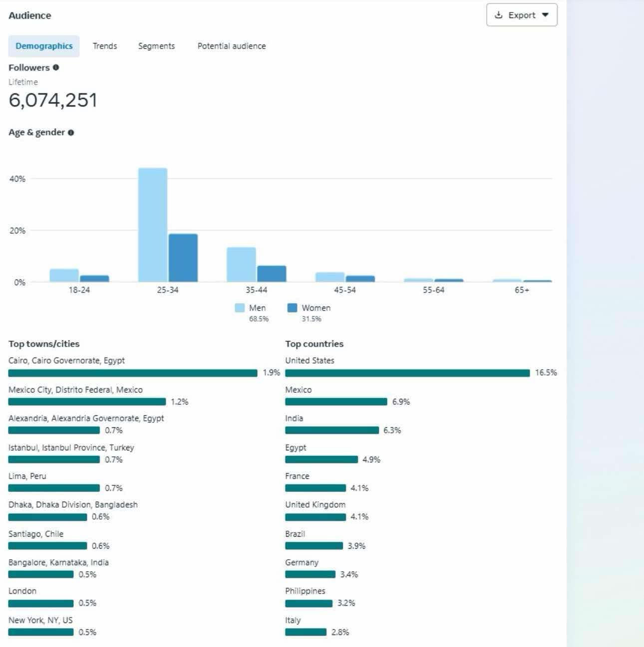Screen dimensions: 644x647
Task: Click the Men 18-24 age bar
Action: pos(64,276)
